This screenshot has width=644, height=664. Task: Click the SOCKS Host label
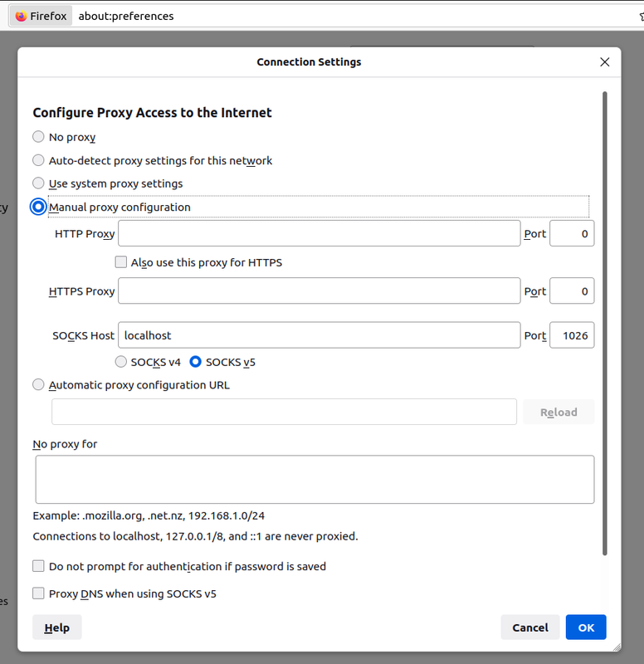[x=84, y=336]
